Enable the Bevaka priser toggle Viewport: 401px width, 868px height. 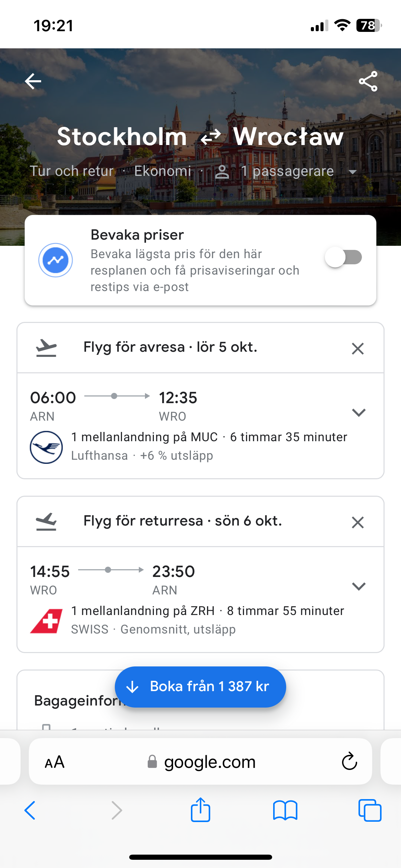tap(343, 257)
